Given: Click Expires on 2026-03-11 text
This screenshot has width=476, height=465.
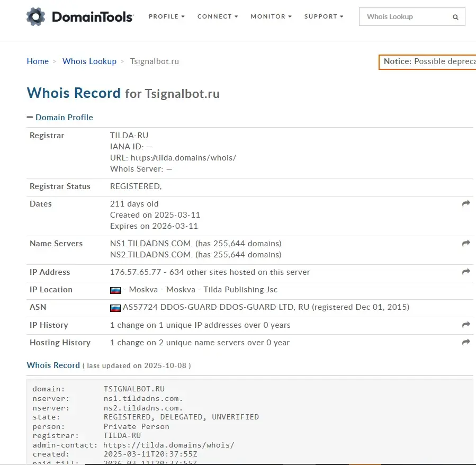Looking at the screenshot, I should (x=154, y=226).
